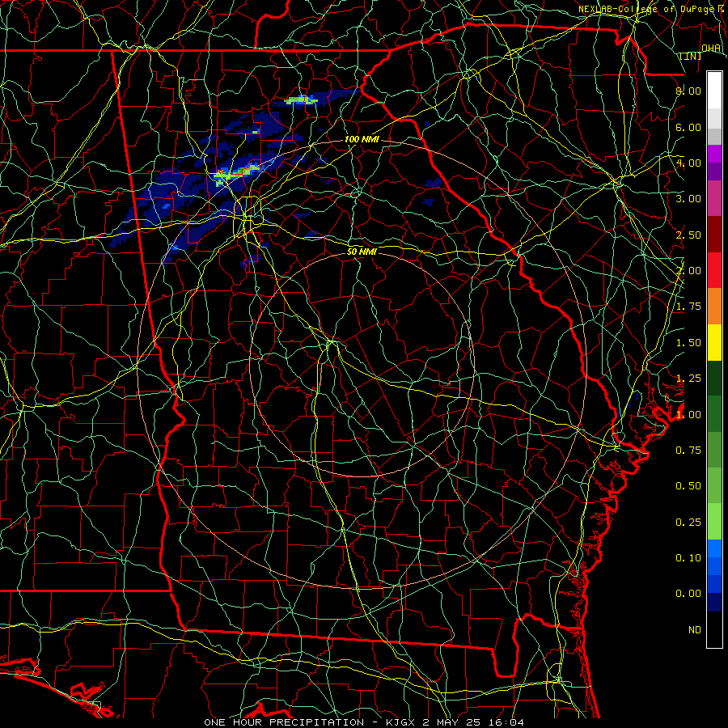Select the 0.75 legend value
The height and width of the screenshot is (728, 728).
tap(688, 451)
